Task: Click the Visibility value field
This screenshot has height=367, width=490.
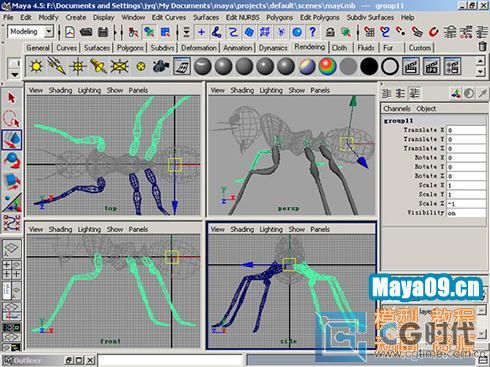Action: (466, 213)
